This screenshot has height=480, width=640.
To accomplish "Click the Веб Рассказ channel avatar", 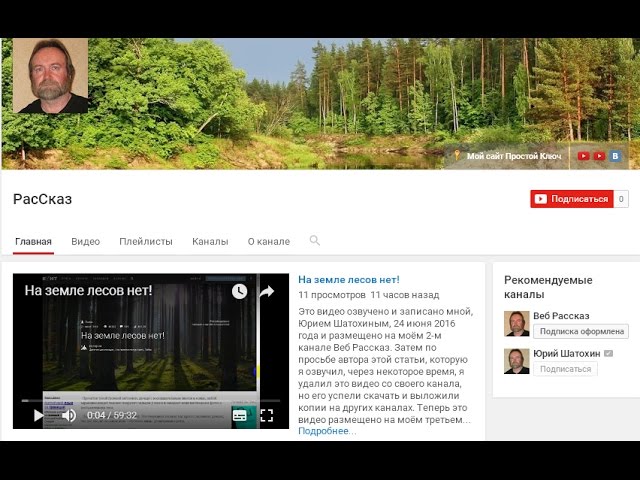I will pyautogui.click(x=517, y=324).
